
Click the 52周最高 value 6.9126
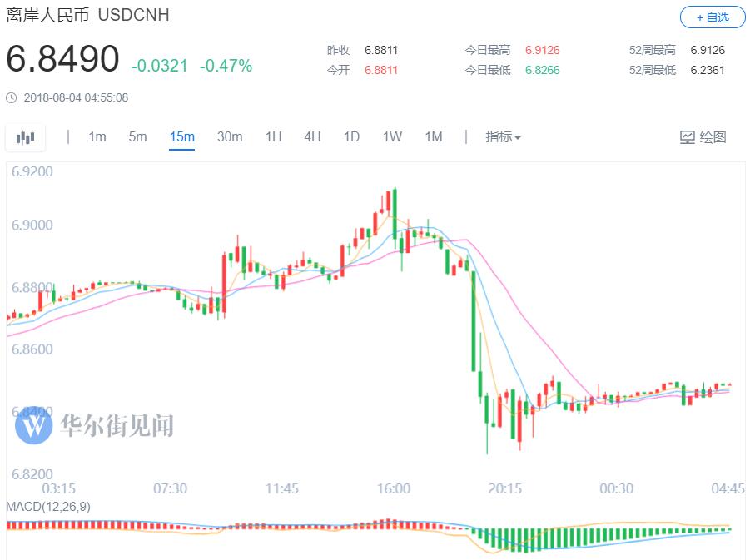[x=707, y=50]
